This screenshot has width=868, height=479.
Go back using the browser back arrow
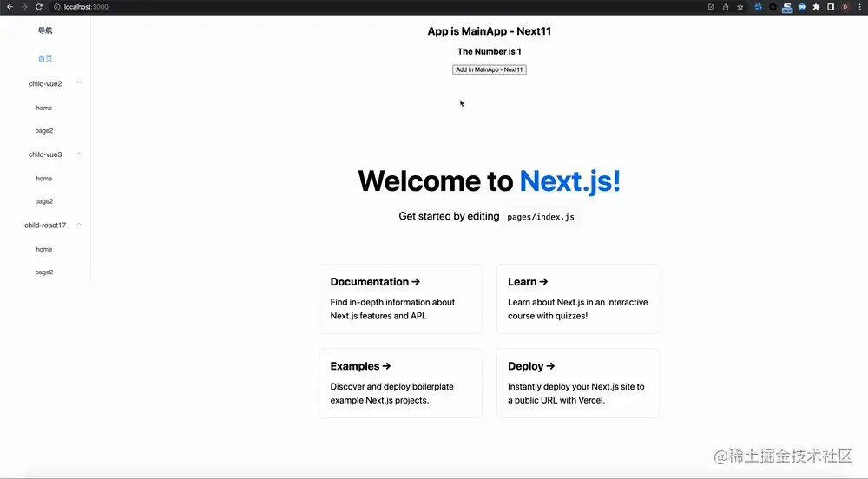pyautogui.click(x=10, y=7)
